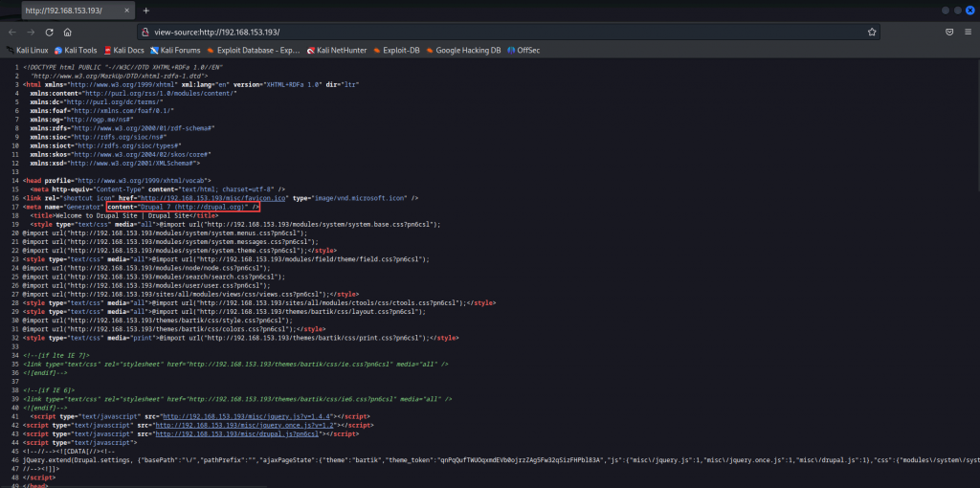This screenshot has width=980, height=488.
Task: Go back to the previous page
Action: click(12, 33)
